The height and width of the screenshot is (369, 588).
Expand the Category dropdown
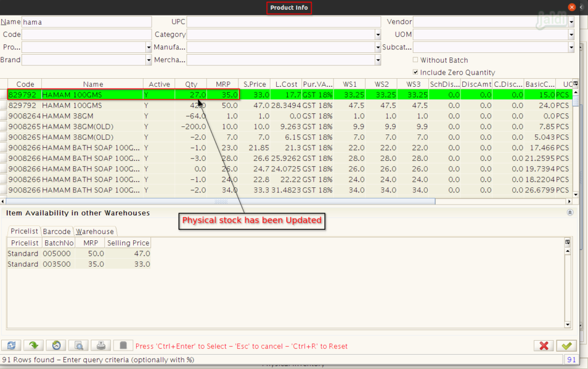pyautogui.click(x=378, y=34)
